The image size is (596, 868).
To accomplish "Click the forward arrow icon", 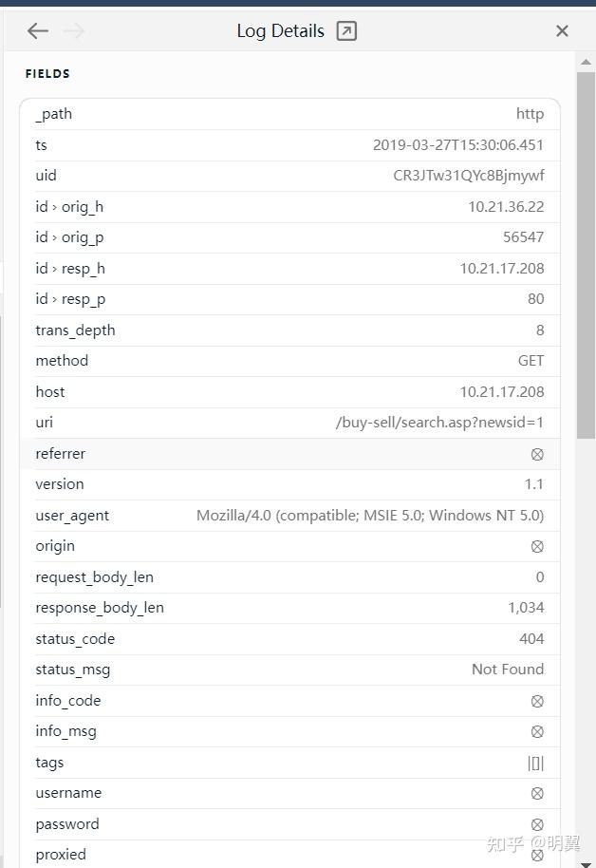I will (74, 31).
